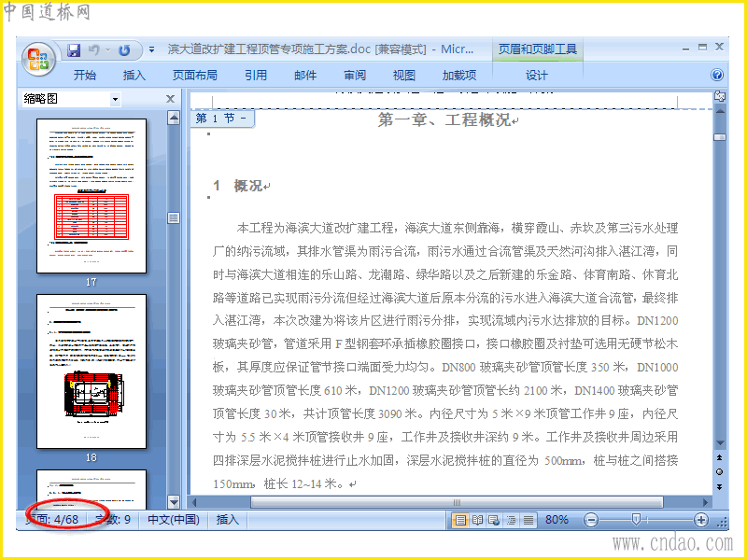
Task: Click the zoom slider handle
Action: pyautogui.click(x=636, y=520)
